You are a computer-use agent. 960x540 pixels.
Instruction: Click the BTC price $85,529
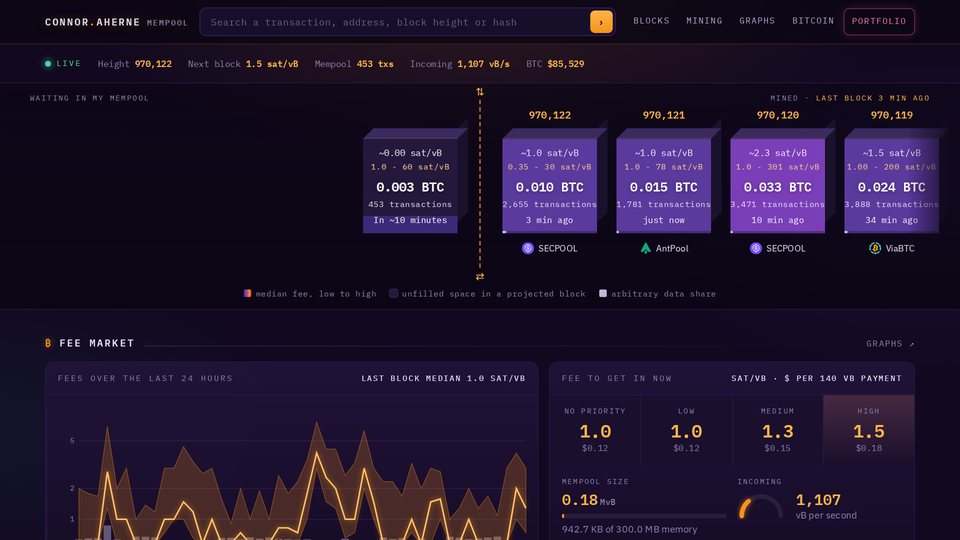point(565,64)
